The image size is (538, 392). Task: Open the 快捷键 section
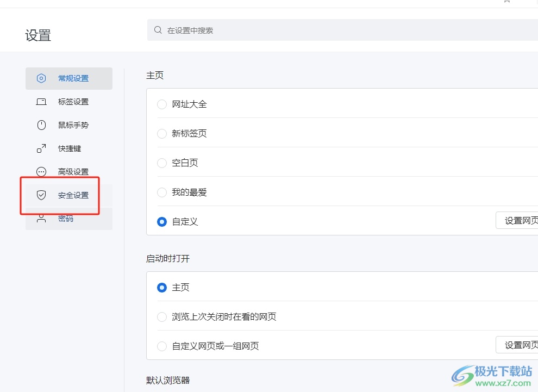[x=69, y=148]
